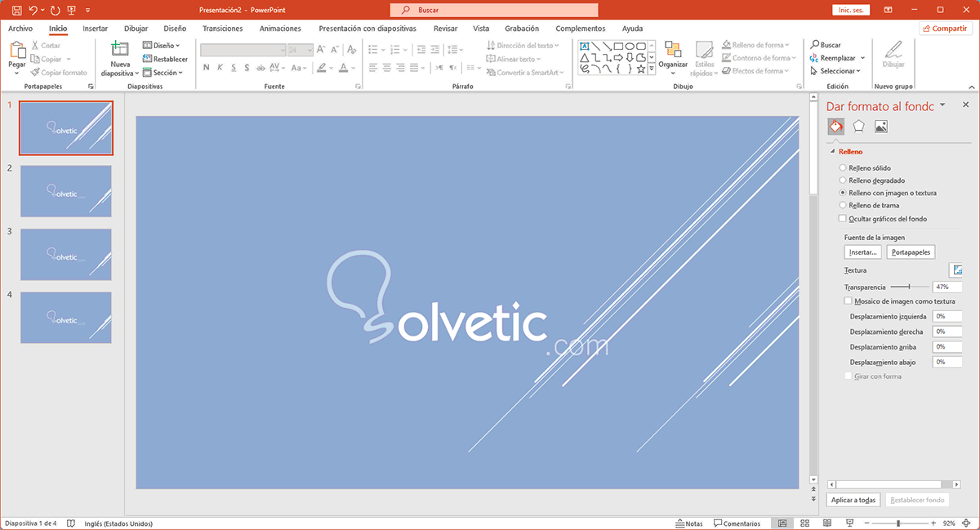Click the Insertar... image source button
This screenshot has height=530, width=980.
[x=863, y=252]
